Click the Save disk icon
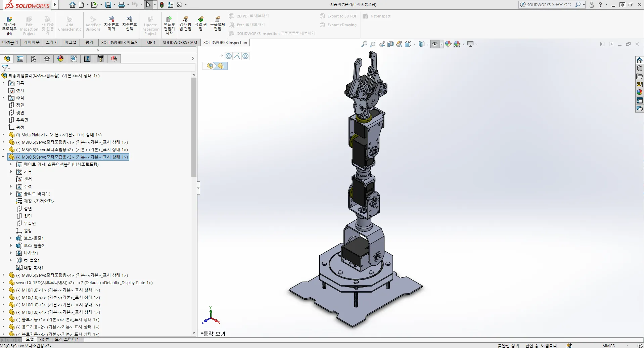The width and height of the screenshot is (644, 348). tap(108, 5)
